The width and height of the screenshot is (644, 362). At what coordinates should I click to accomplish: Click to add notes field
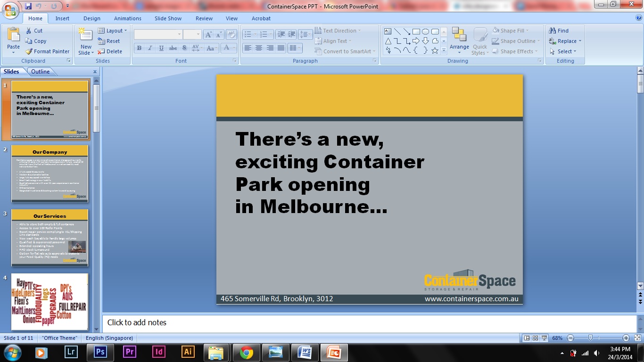(x=369, y=323)
